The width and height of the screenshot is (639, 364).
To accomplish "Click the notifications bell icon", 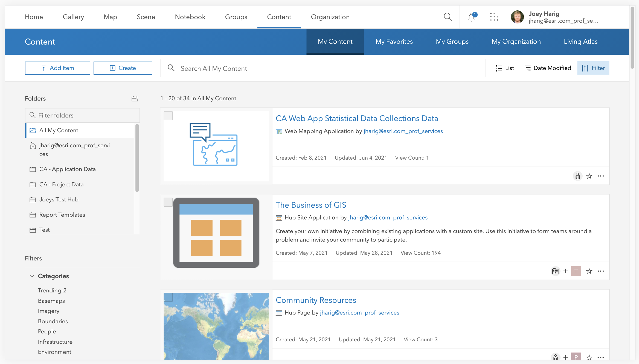I will (471, 17).
